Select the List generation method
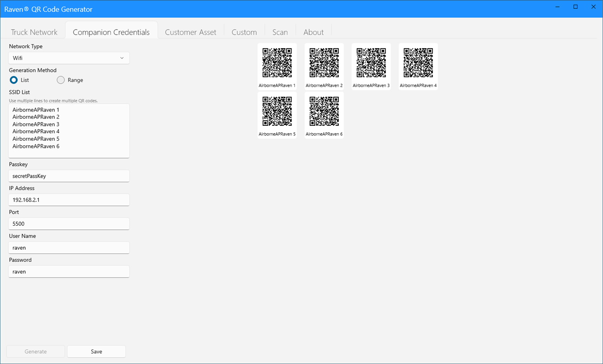The height and width of the screenshot is (364, 603). click(x=19, y=80)
